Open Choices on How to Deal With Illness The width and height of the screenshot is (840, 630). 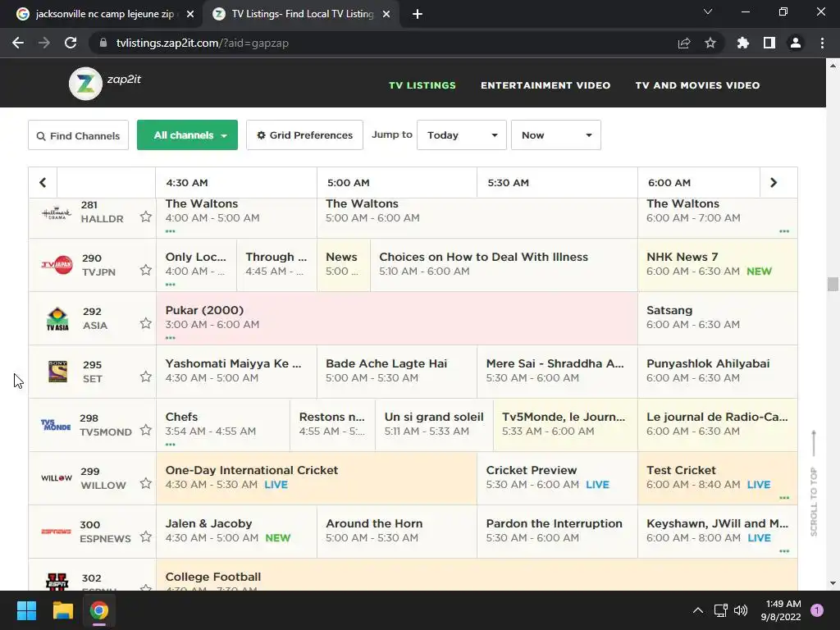(504, 265)
